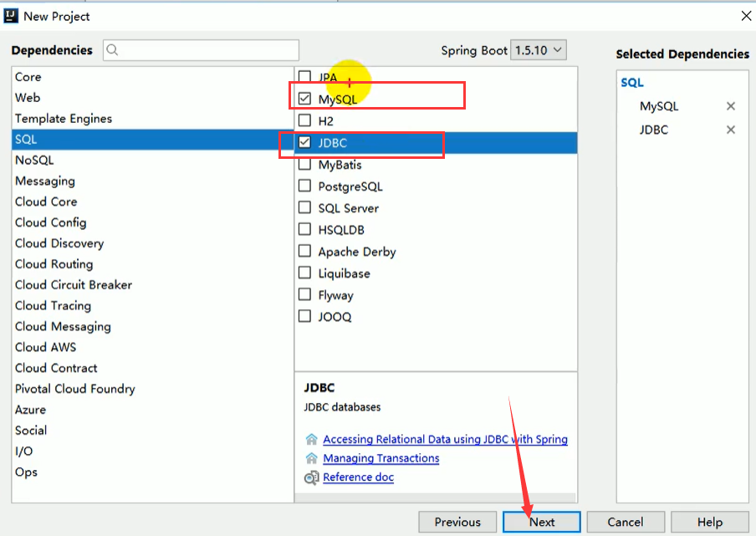Click the SQL heading in Selected Dependencies

(x=632, y=83)
